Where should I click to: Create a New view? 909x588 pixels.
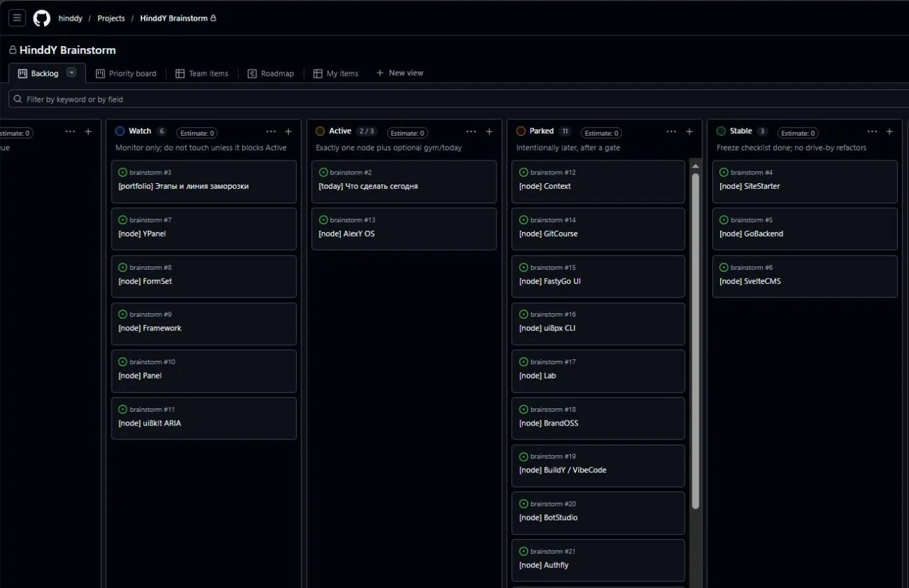click(399, 73)
